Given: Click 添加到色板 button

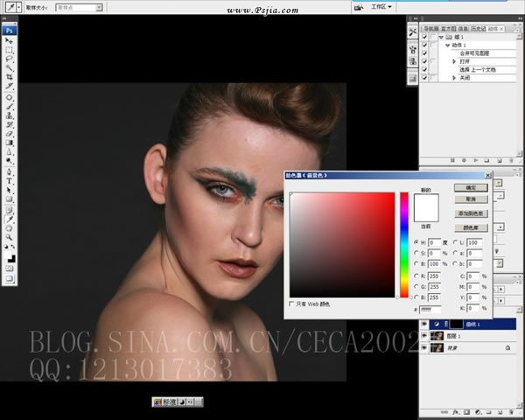Looking at the screenshot, I should (x=471, y=213).
